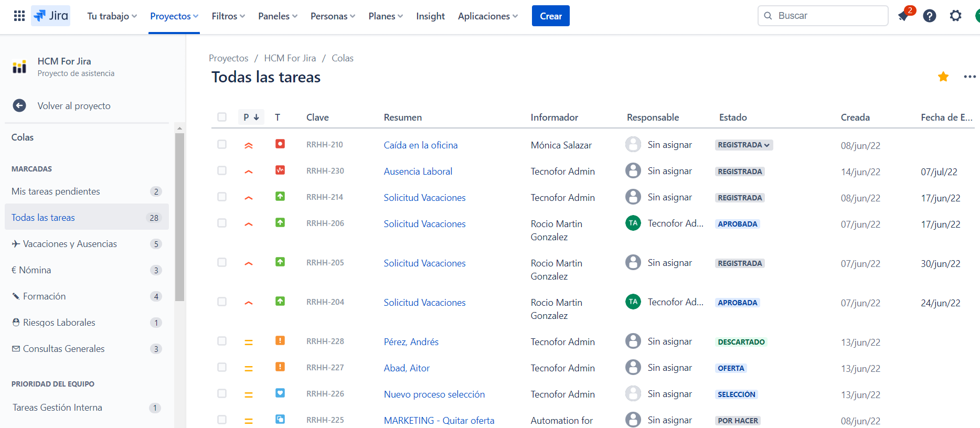This screenshot has width=980, height=428.
Task: Select the Formación queue
Action: (87, 296)
